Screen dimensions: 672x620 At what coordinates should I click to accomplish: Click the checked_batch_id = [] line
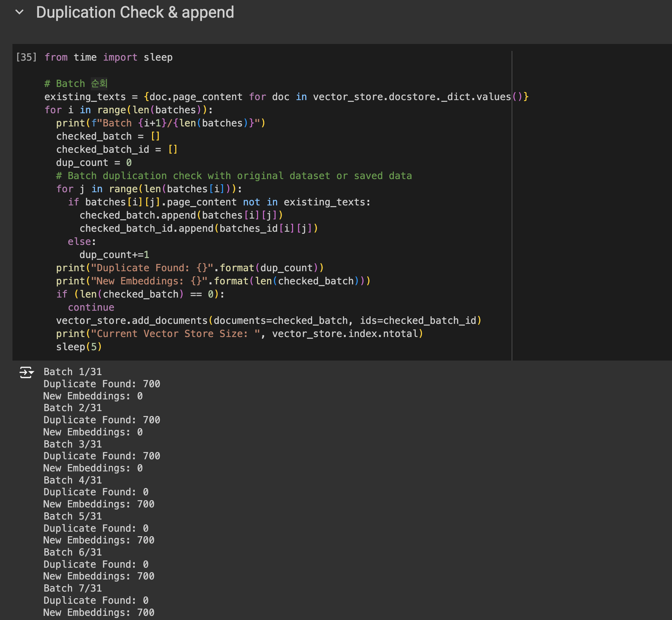click(x=117, y=149)
